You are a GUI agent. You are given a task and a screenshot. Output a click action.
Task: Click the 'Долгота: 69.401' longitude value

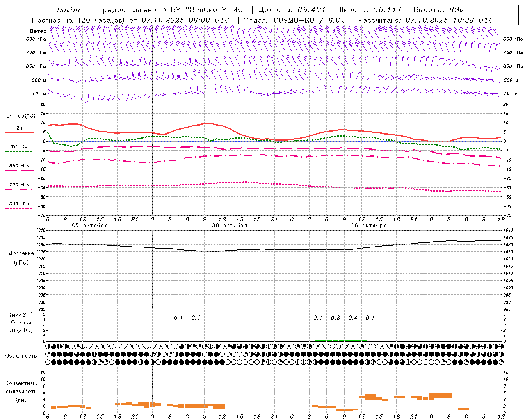(x=292, y=10)
